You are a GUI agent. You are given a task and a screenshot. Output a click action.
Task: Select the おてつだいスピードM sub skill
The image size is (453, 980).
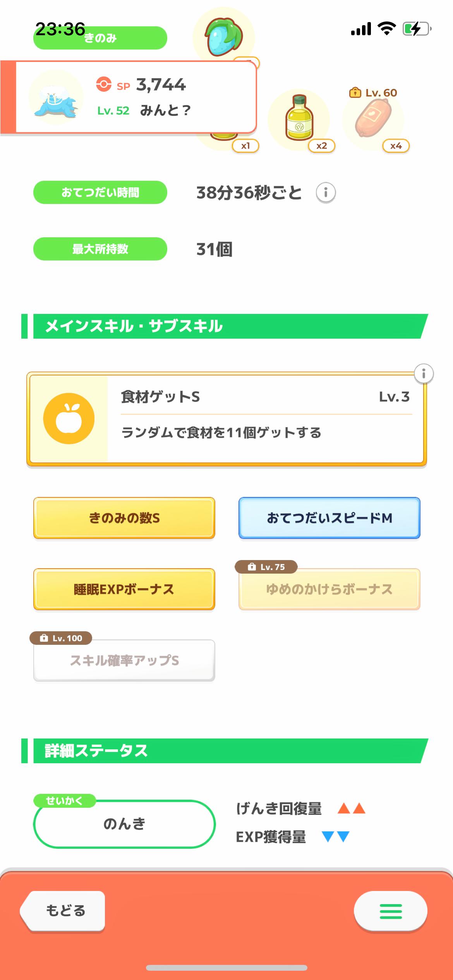point(329,518)
